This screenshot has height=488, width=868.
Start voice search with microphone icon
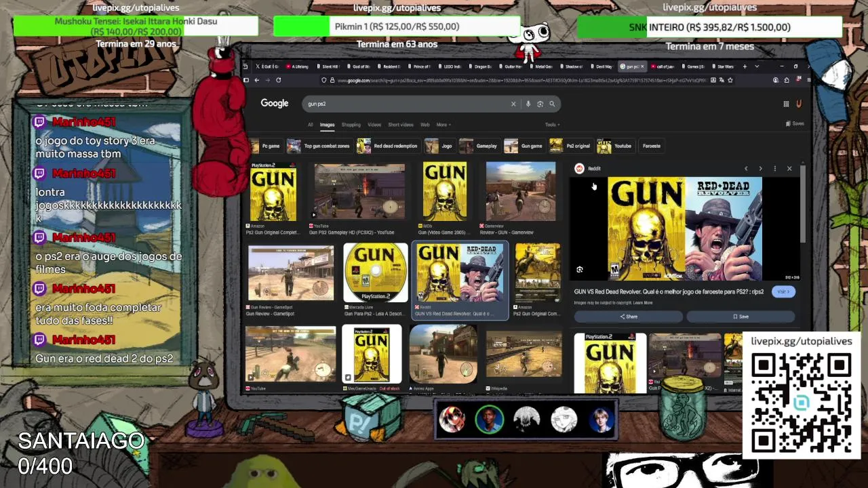(x=528, y=104)
